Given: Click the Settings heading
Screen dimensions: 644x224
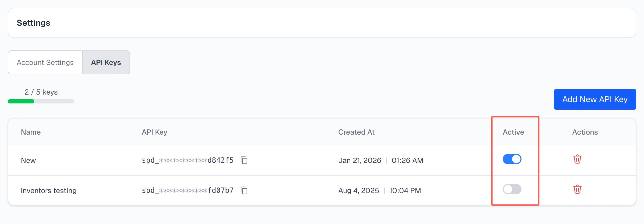Looking at the screenshot, I should 33,23.
